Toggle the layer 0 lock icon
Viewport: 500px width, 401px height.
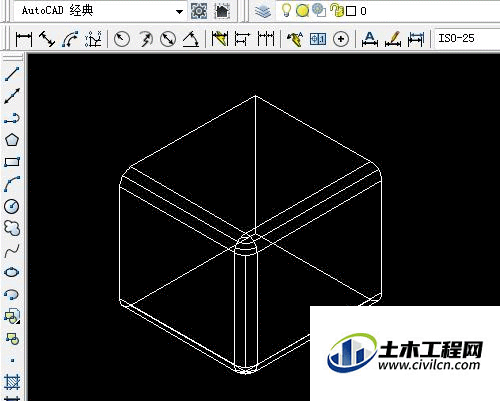coord(337,10)
